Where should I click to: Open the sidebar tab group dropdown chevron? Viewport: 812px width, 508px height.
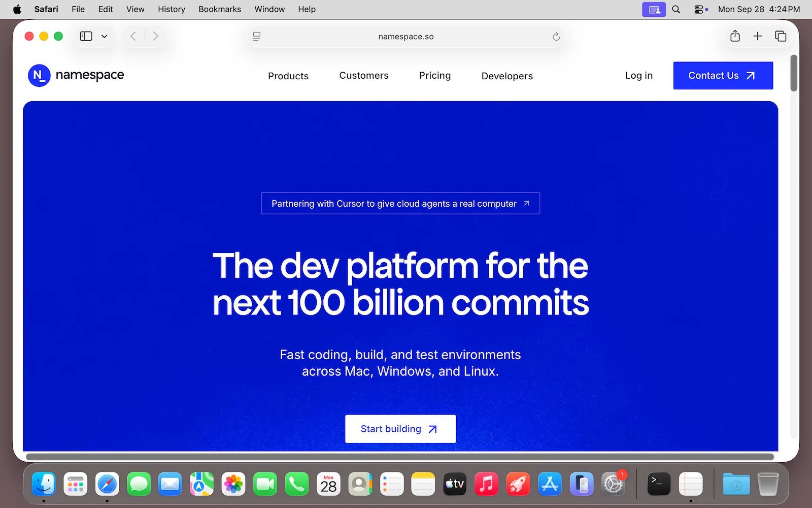(105, 36)
